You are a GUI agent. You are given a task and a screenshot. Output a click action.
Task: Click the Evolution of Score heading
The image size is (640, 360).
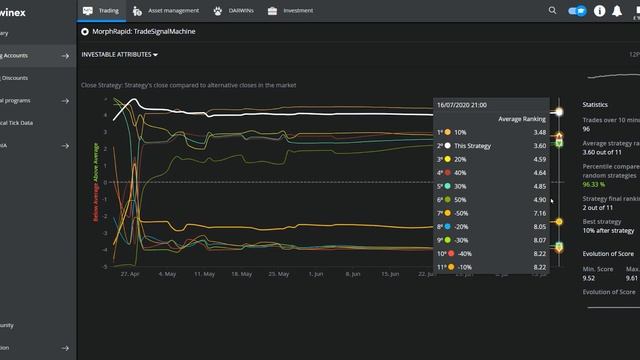pos(608,253)
